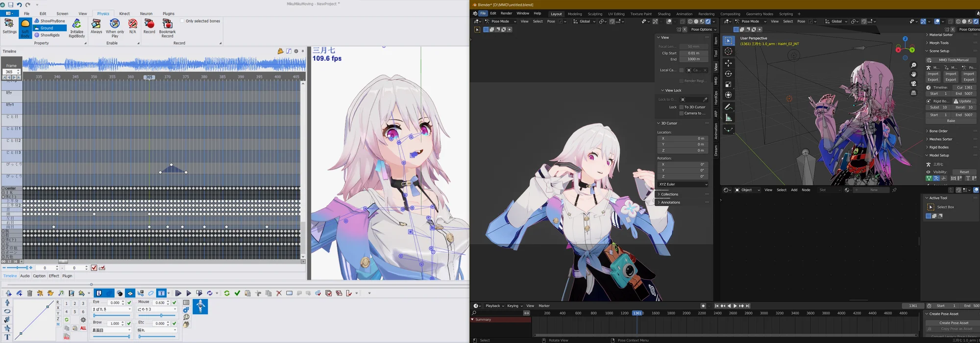980x343 pixels.
Task: Select the Move tool in Blender viewport
Action: (x=729, y=63)
